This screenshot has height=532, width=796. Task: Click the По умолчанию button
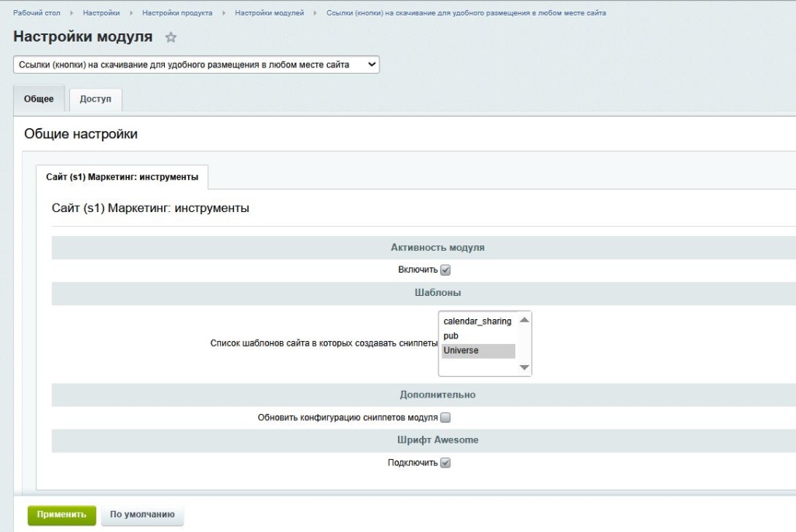142,514
